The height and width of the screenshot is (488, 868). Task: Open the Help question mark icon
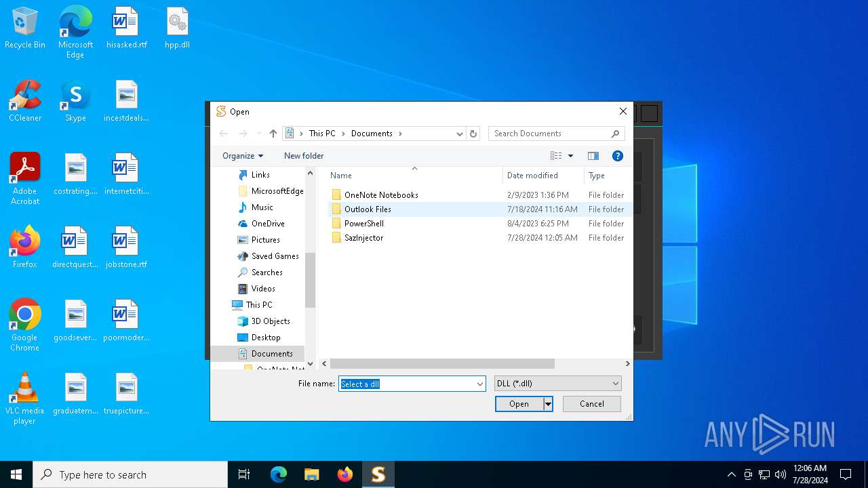(x=618, y=156)
